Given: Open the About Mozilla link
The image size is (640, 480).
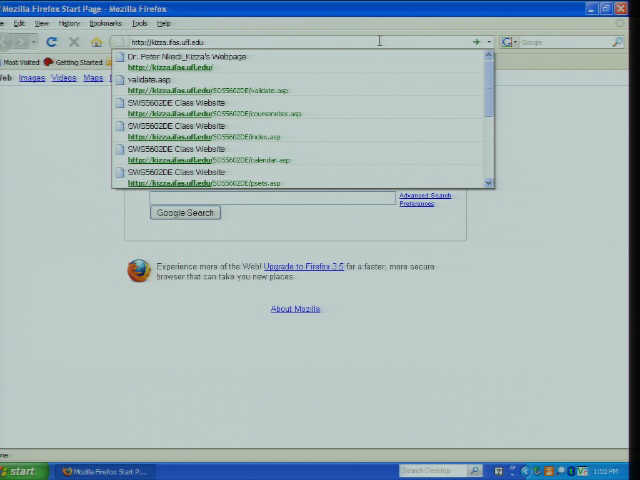Looking at the screenshot, I should tap(295, 309).
